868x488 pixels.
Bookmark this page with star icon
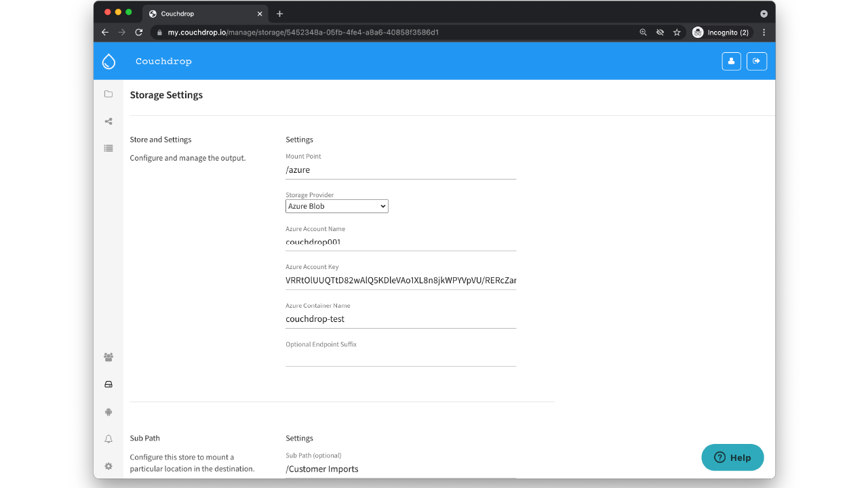tap(677, 33)
